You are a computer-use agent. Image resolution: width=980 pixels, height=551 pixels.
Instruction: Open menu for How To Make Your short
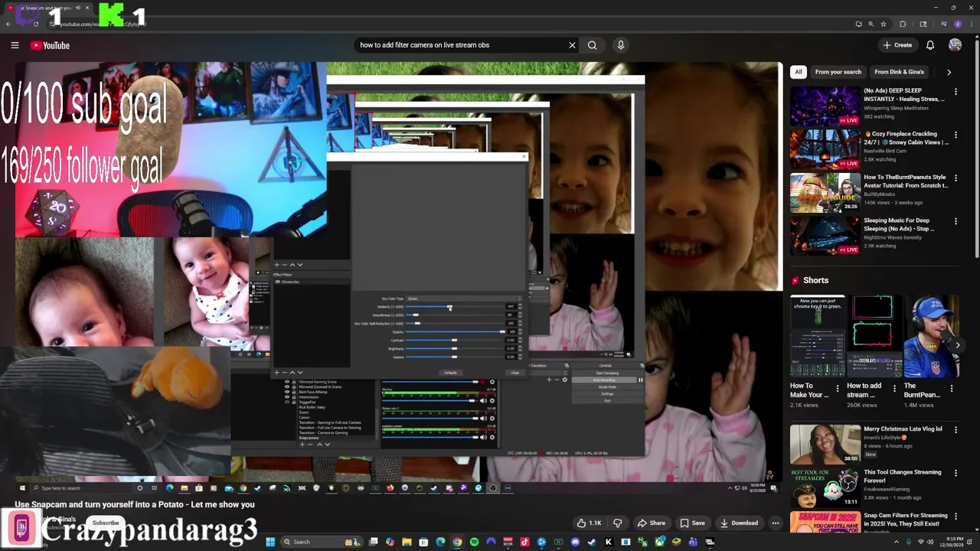pos(837,389)
